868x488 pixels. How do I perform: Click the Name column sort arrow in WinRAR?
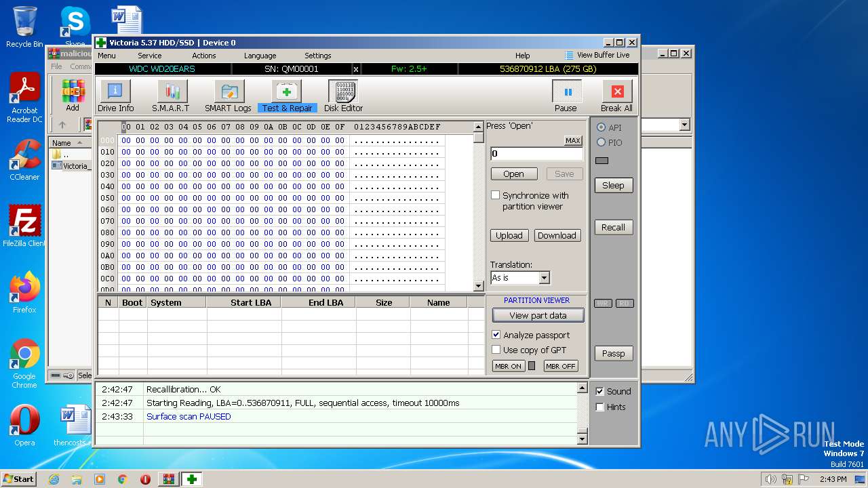(80, 143)
